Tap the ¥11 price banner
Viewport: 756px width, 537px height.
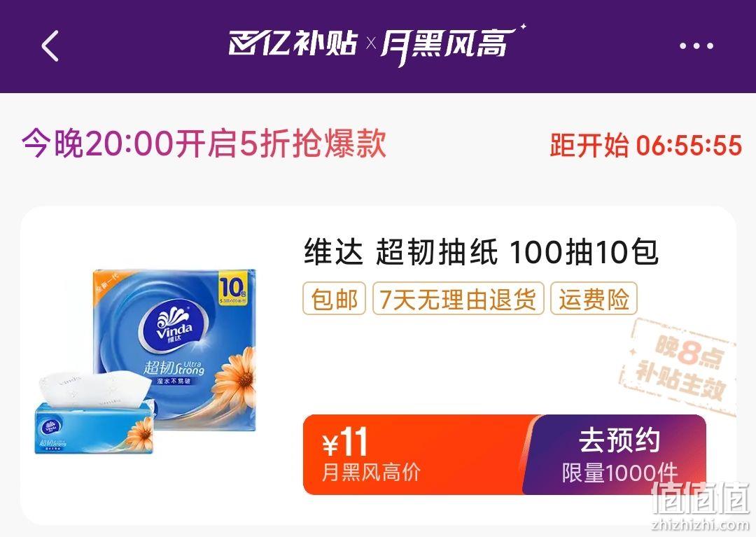414,454
